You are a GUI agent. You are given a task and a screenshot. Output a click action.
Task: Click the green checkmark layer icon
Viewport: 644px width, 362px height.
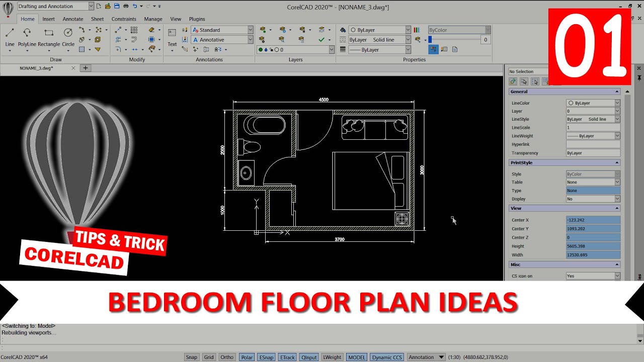321,40
